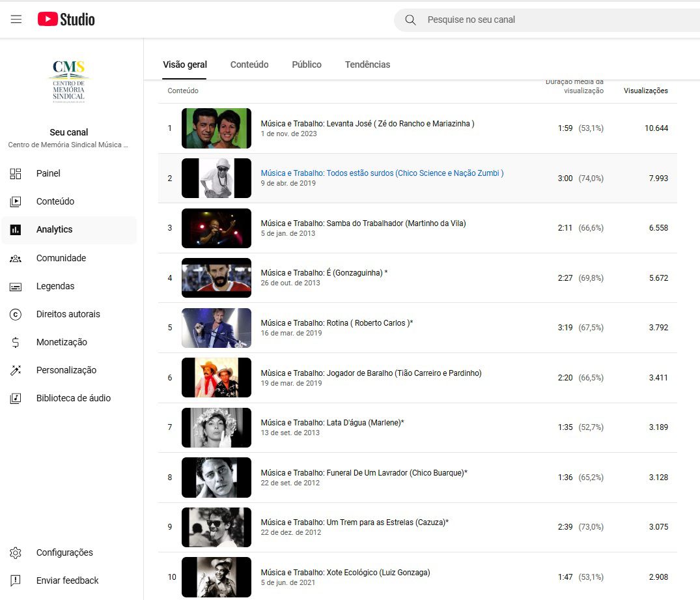Type in the Pesquise no seu canal field
The image size is (700, 600).
553,20
